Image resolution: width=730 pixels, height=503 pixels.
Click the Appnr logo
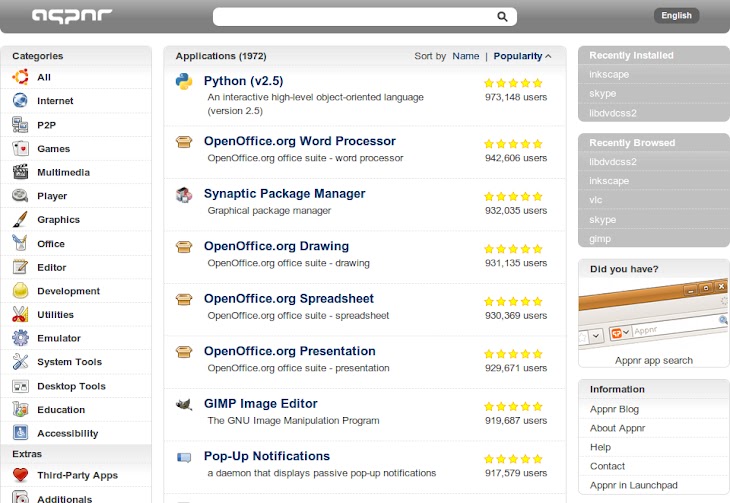tap(72, 16)
